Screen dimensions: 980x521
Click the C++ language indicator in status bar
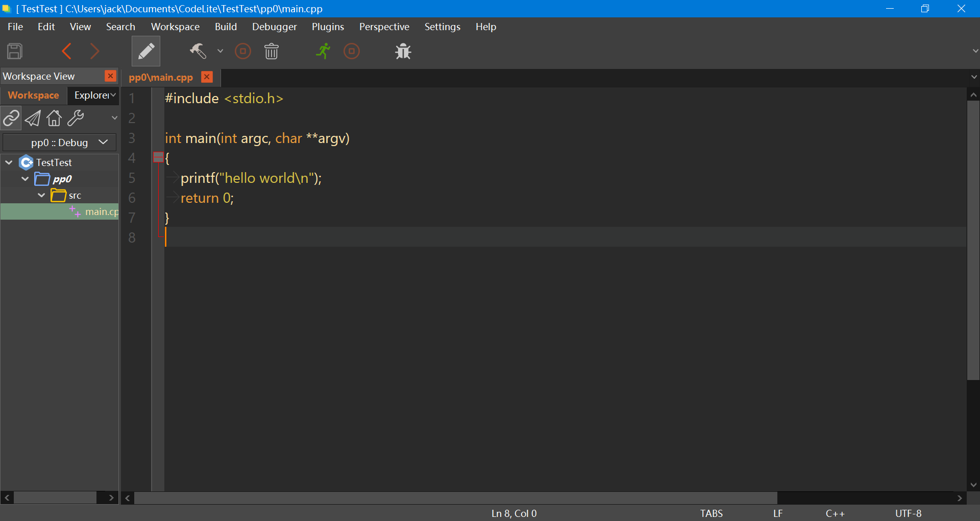pos(835,513)
